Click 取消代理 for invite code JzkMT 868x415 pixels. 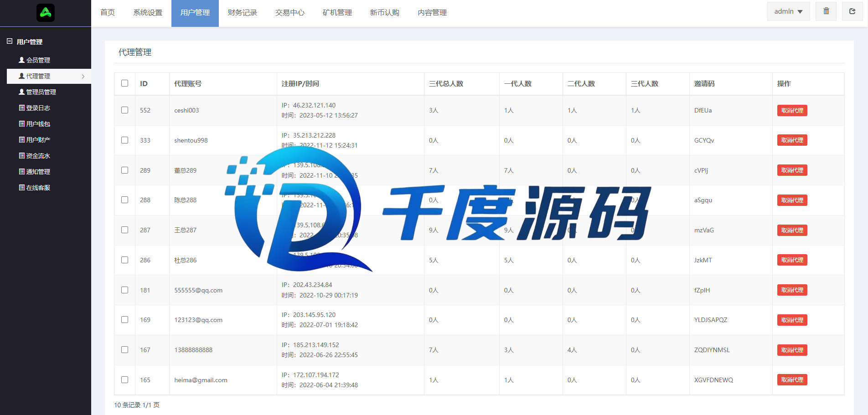point(792,260)
